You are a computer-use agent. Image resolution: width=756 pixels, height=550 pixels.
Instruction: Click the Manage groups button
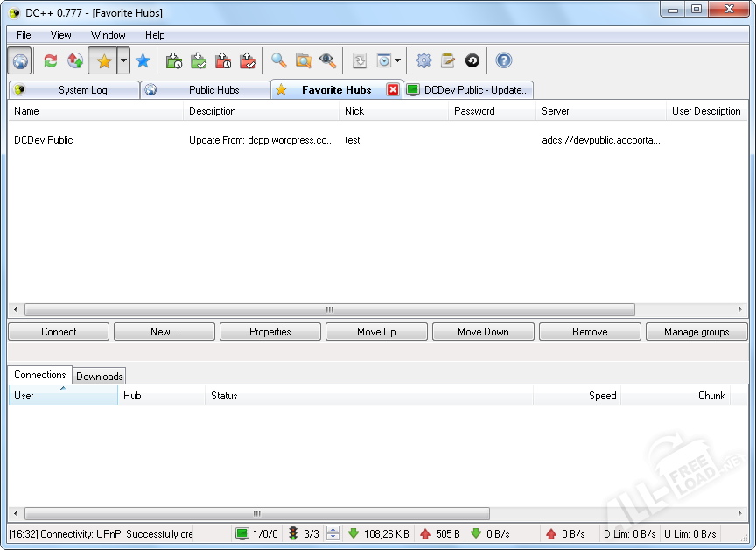pos(696,332)
